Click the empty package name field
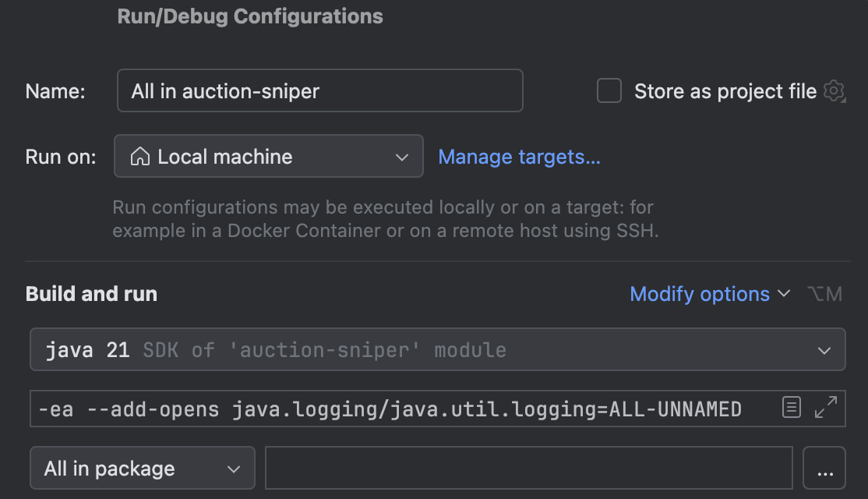The width and height of the screenshot is (868, 499). pyautogui.click(x=528, y=469)
